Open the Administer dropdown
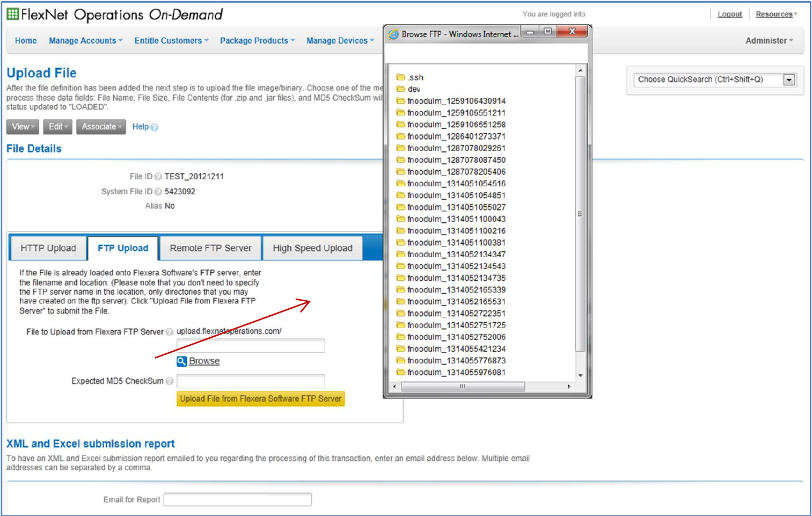This screenshot has width=812, height=516. click(x=769, y=41)
